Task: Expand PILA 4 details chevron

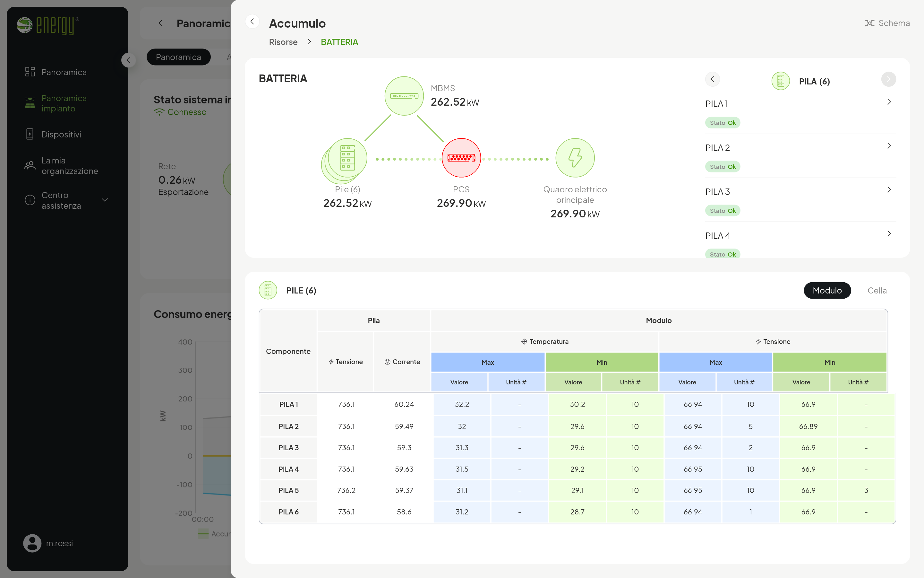Action: (889, 233)
